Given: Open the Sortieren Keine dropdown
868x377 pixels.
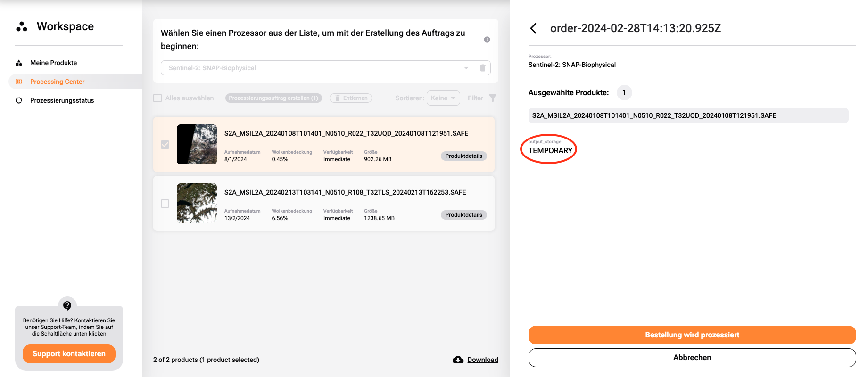Looking at the screenshot, I should tap(443, 98).
